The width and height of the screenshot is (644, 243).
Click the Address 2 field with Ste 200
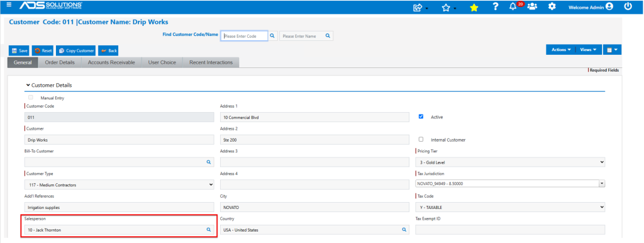[x=315, y=140]
